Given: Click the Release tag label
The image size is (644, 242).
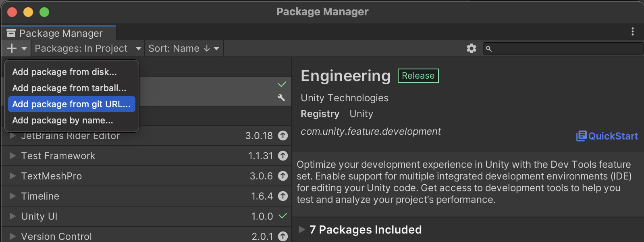Looking at the screenshot, I should (x=418, y=76).
